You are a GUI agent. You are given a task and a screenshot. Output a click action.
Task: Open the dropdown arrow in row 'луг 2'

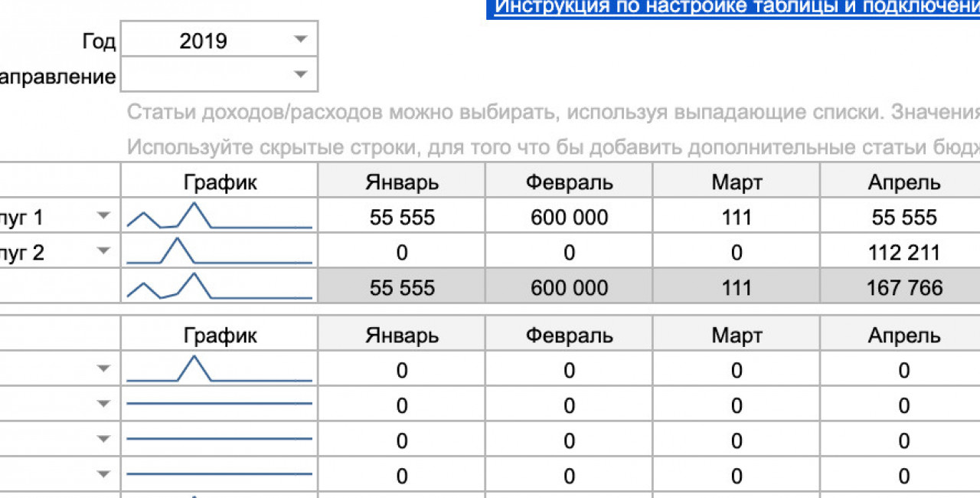point(104,251)
